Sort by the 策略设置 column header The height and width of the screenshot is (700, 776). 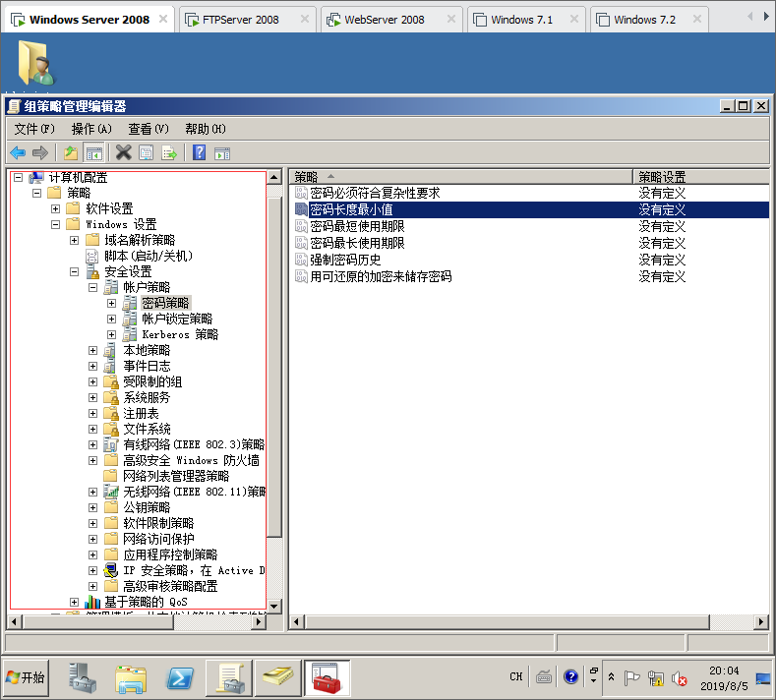(x=701, y=177)
